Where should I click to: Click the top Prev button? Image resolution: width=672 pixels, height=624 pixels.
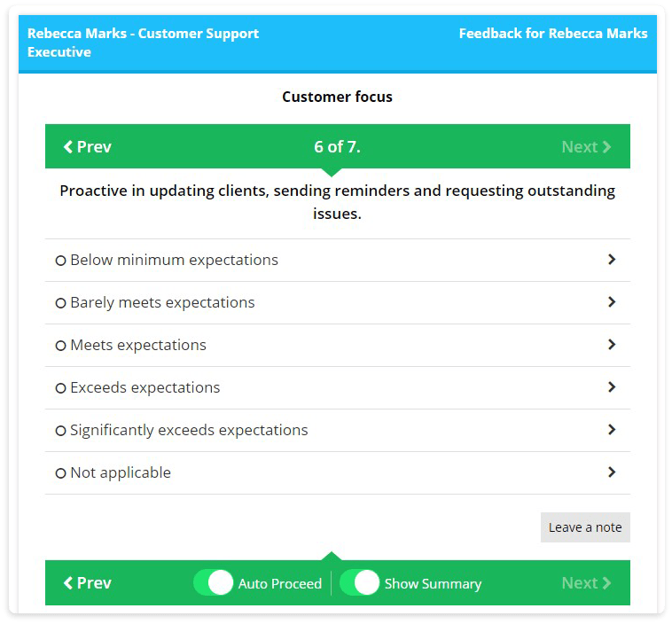click(x=88, y=147)
